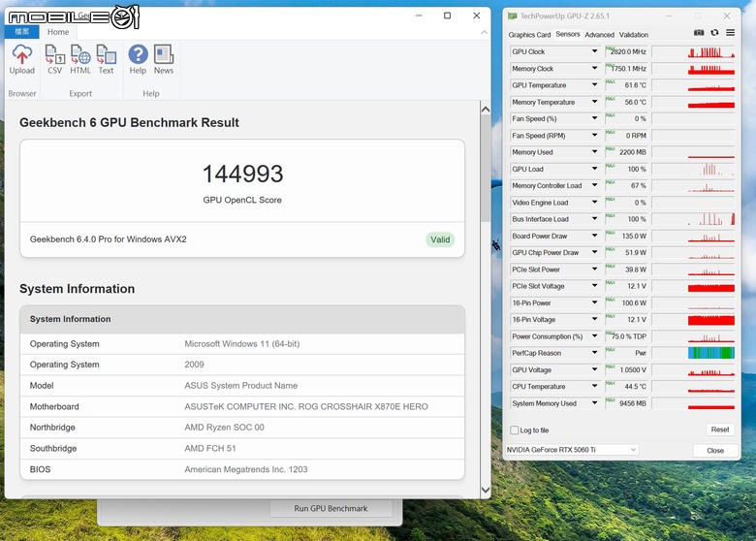Open GPU Clock sensor dropdown

(594, 51)
